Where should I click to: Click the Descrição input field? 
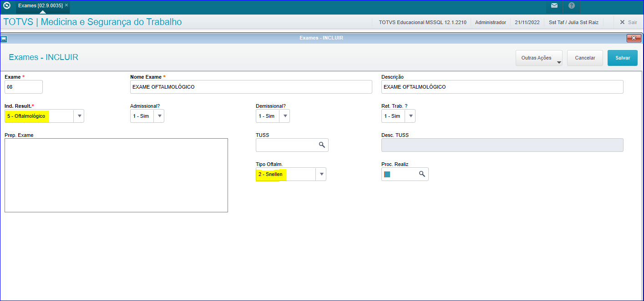coord(502,87)
